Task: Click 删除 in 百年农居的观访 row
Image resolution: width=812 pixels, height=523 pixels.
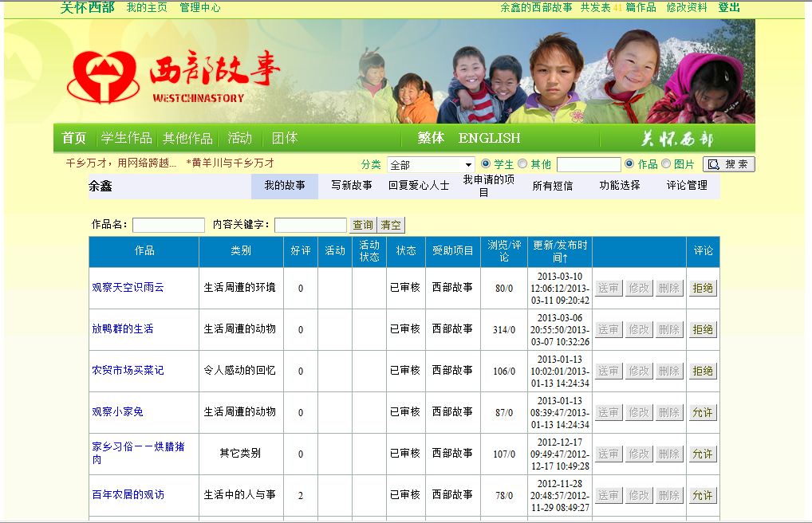Action: pyautogui.click(x=669, y=495)
